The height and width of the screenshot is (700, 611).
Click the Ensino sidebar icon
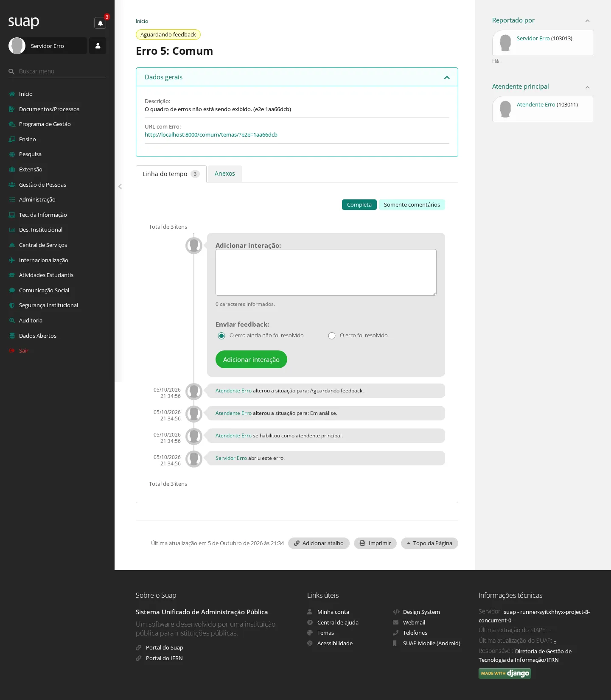[x=12, y=140]
